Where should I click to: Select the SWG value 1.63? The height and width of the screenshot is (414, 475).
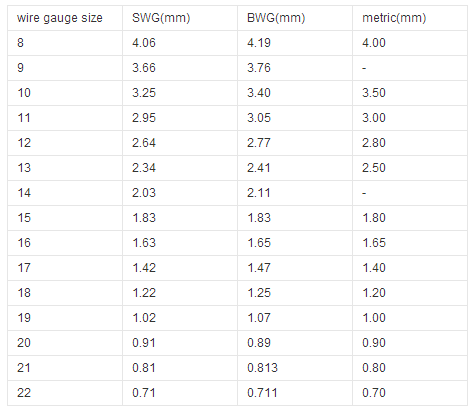click(144, 243)
